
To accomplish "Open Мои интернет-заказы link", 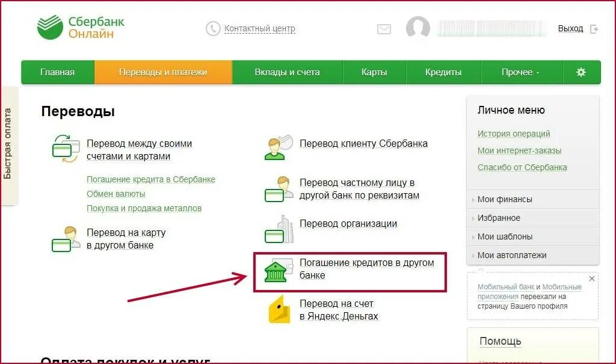I will [x=519, y=150].
